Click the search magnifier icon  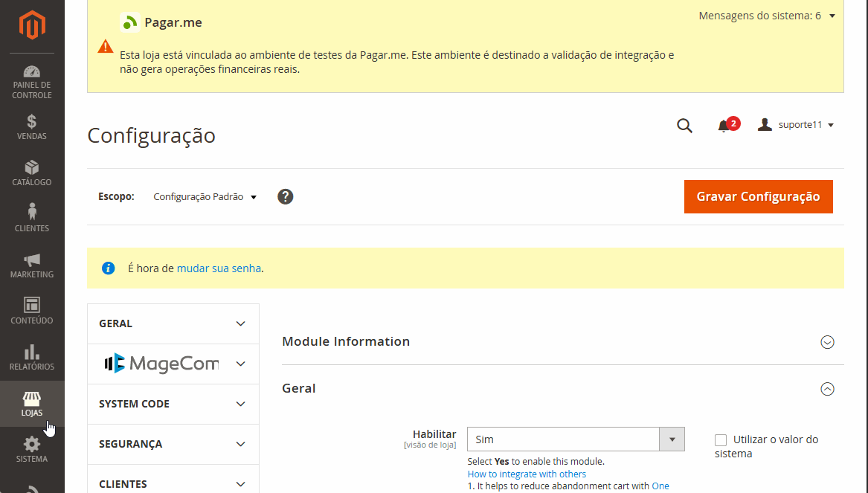684,126
